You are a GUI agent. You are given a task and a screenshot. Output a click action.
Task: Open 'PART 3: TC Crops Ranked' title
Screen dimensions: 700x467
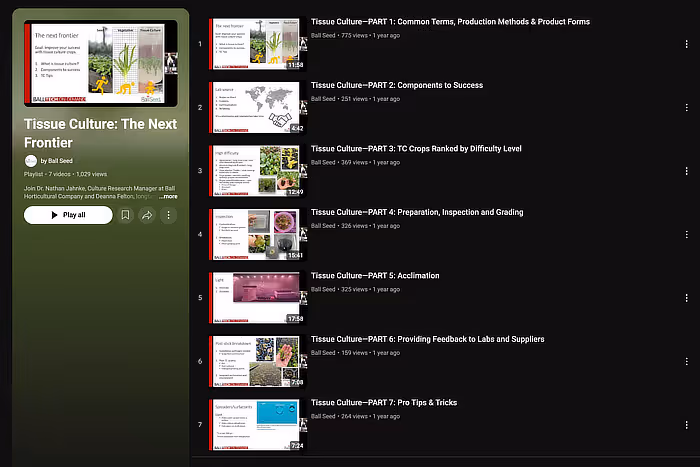coord(416,149)
